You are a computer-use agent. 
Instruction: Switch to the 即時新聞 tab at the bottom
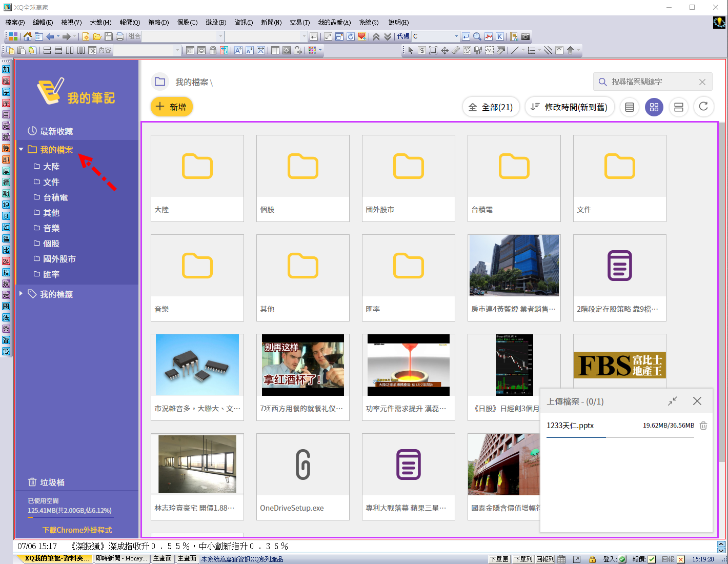click(121, 558)
